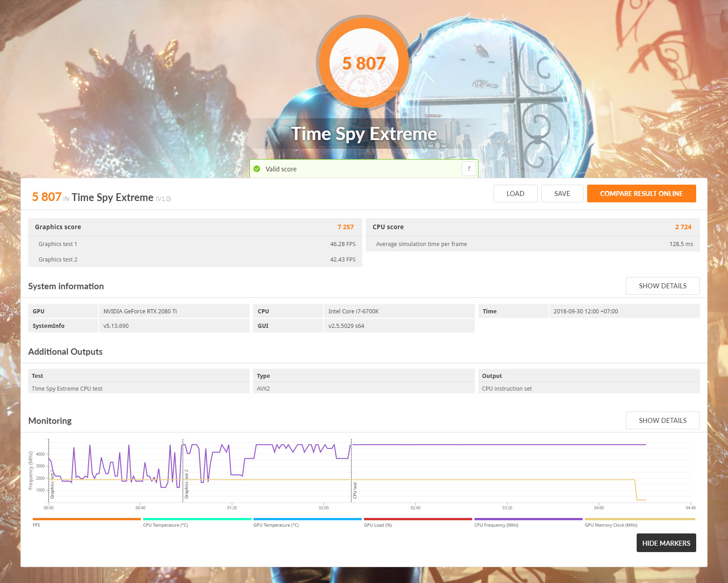Click the green valid score check icon
This screenshot has height=583, width=728.
click(x=257, y=169)
